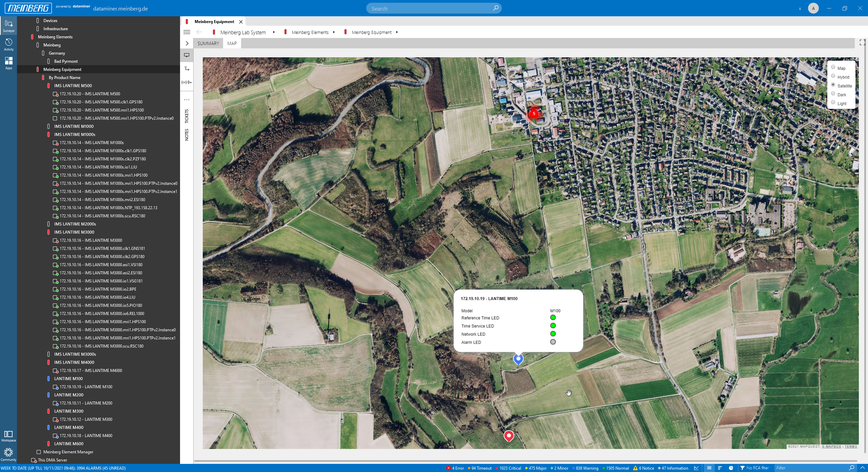Open dropdown arrow after Meinberg Equipment breadcrumb
The height and width of the screenshot is (472, 868).
pos(397,32)
